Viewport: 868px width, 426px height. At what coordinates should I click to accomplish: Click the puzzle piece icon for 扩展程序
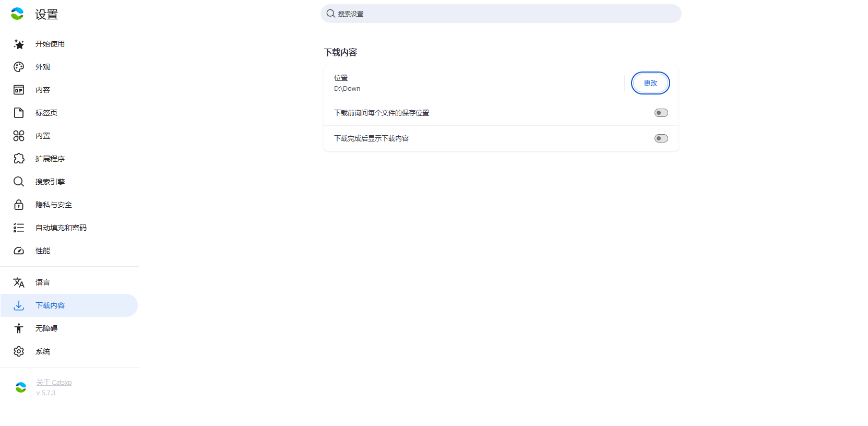click(19, 159)
